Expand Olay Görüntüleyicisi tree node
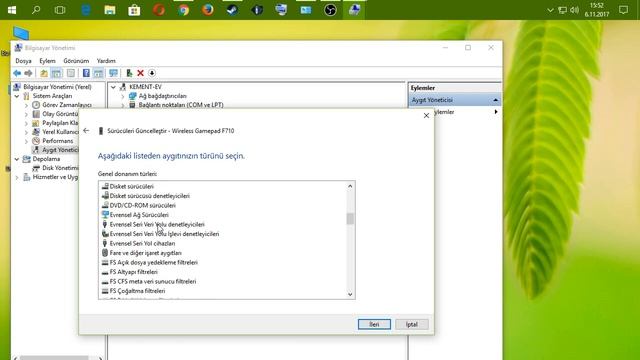This screenshot has height=360, width=640. click(x=27, y=114)
